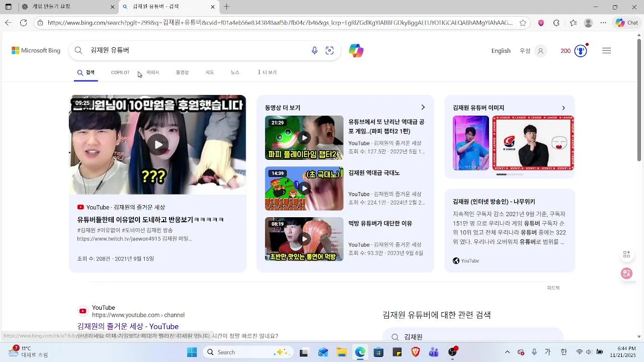Open File Explorer on the taskbar

point(342,352)
